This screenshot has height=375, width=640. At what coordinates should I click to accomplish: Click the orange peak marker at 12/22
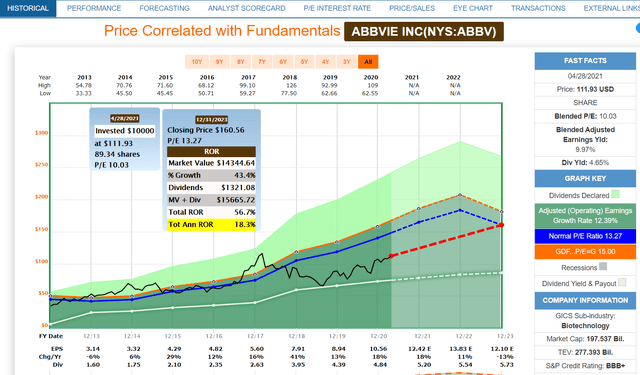click(460, 195)
